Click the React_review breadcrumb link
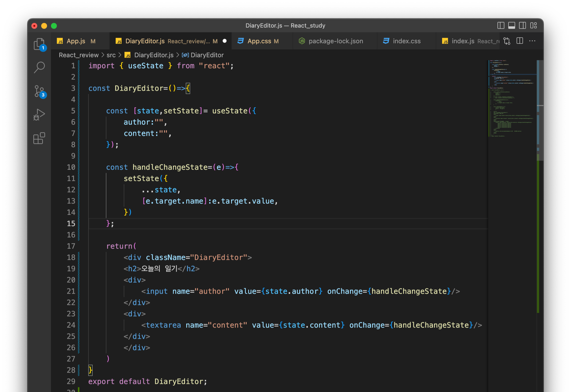Image resolution: width=571 pixels, height=392 pixels. tap(79, 55)
